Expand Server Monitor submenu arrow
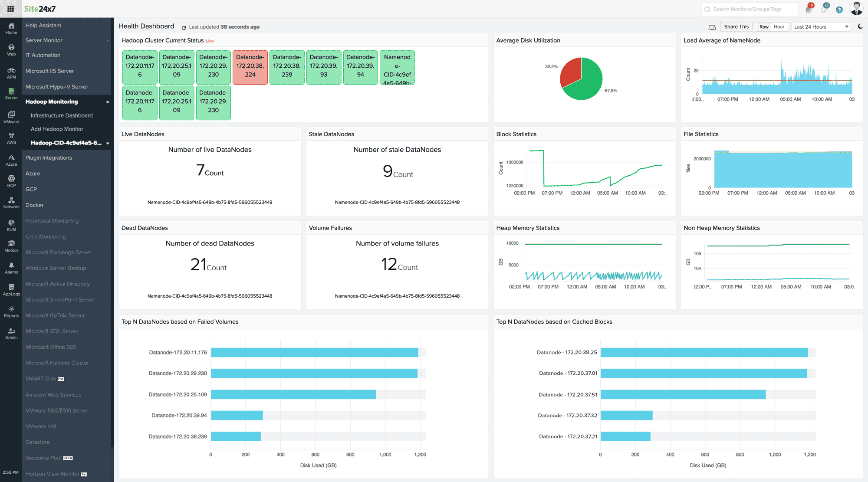The height and width of the screenshot is (482, 868). tap(107, 40)
